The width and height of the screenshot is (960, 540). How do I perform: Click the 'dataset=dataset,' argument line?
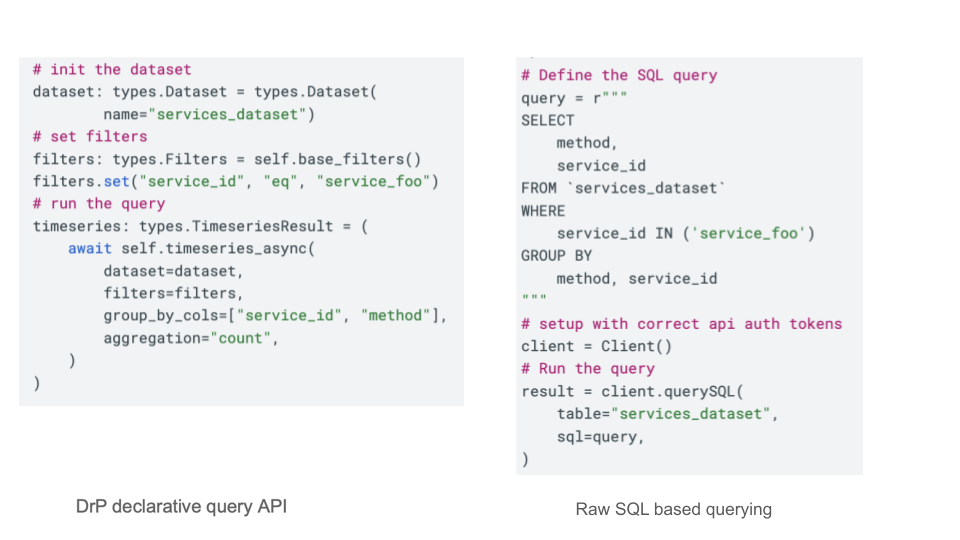pos(173,271)
